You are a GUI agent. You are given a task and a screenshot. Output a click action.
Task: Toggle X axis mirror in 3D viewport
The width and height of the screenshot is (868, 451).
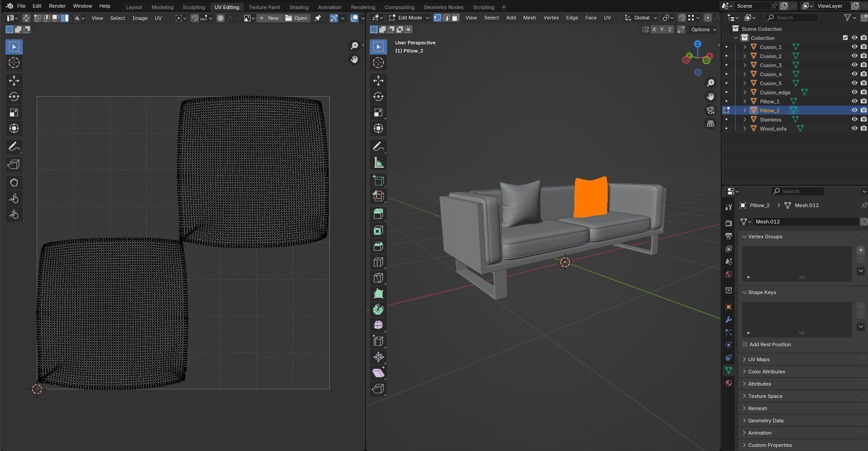(654, 29)
